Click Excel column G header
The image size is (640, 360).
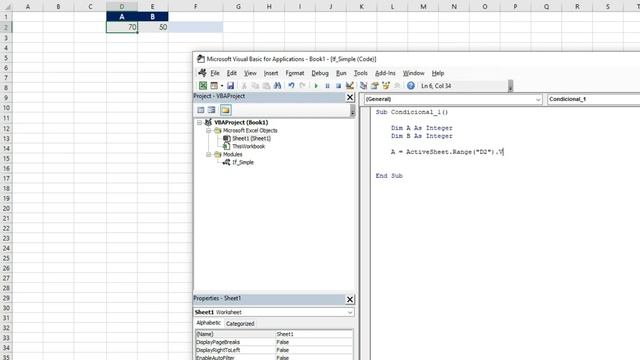pos(238,7)
